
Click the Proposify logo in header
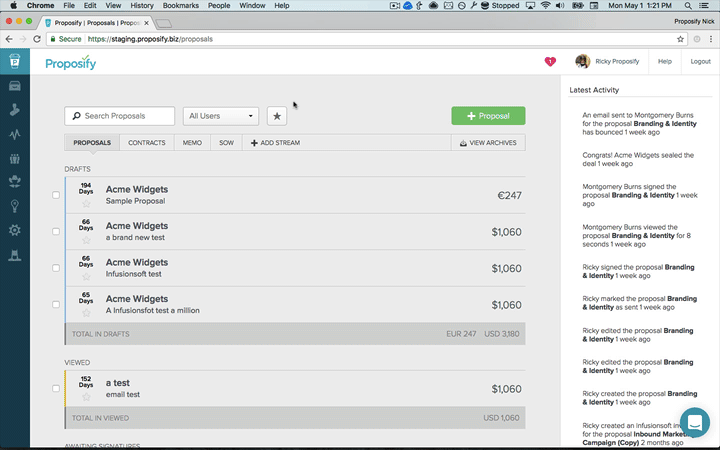point(71,63)
